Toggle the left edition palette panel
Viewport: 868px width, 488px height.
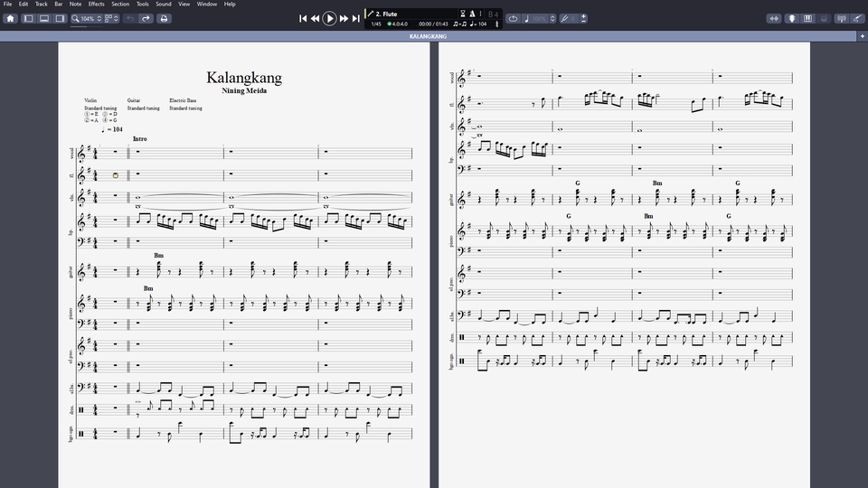pyautogui.click(x=28, y=18)
